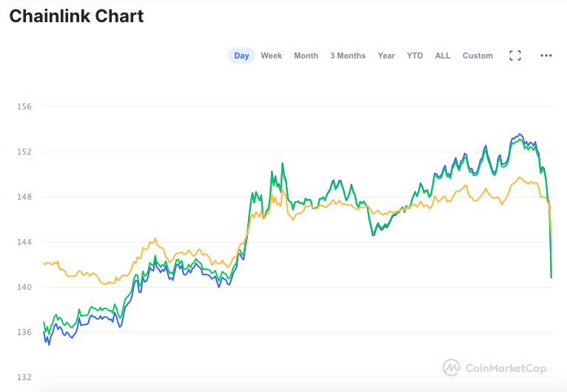Click the 144 y-axis label
This screenshot has height=392, width=567.
(24, 242)
